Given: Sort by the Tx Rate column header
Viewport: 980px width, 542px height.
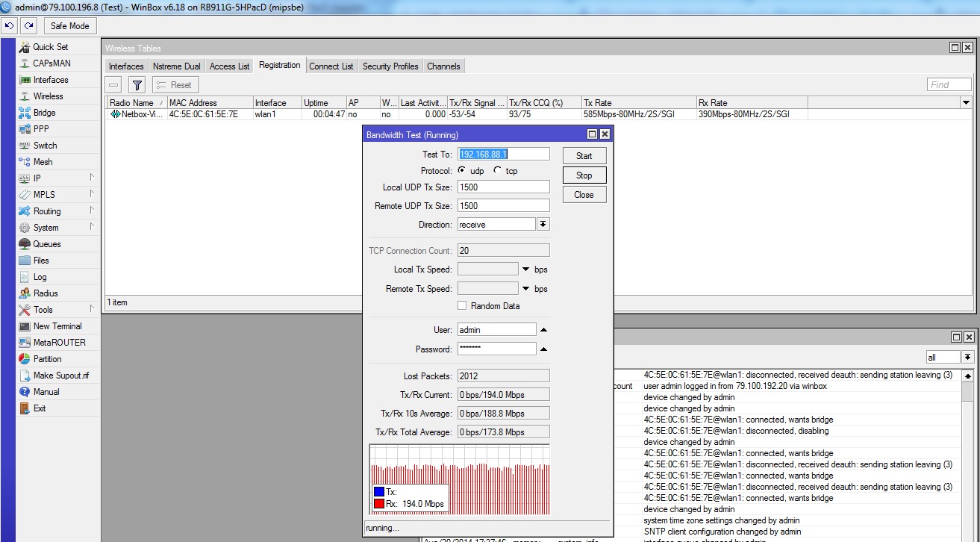Looking at the screenshot, I should click(x=639, y=103).
